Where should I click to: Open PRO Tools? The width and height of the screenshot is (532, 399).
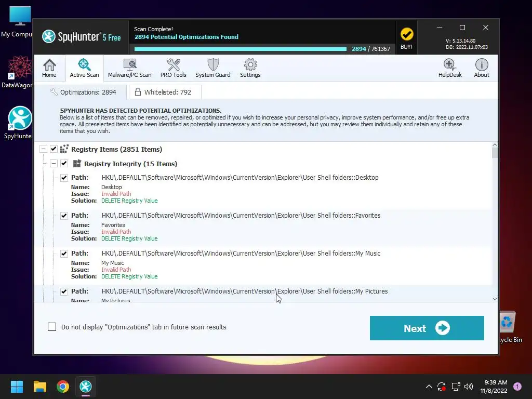point(174,68)
